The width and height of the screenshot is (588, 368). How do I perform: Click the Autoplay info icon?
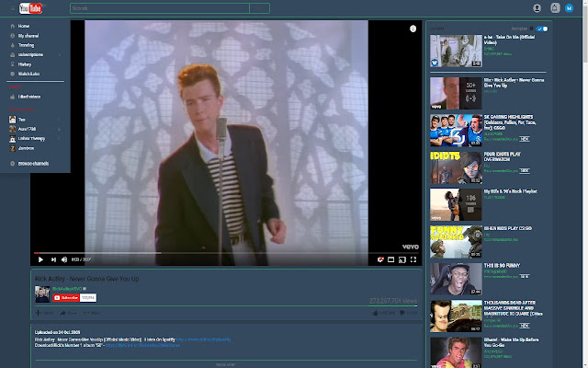531,29
